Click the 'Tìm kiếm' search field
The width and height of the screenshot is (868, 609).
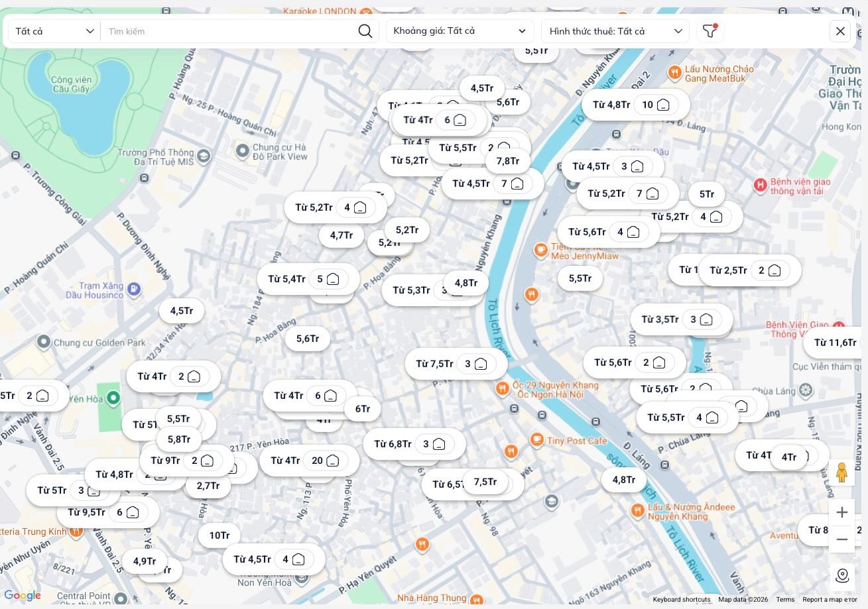point(229,31)
